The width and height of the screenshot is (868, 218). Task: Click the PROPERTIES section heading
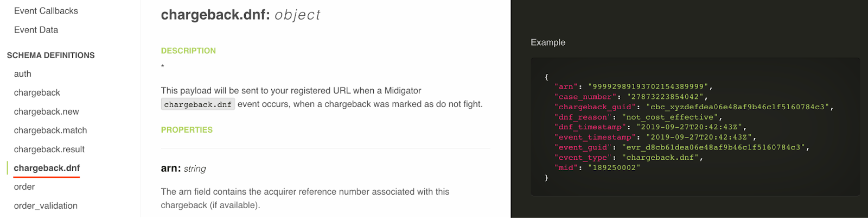pos(187,130)
